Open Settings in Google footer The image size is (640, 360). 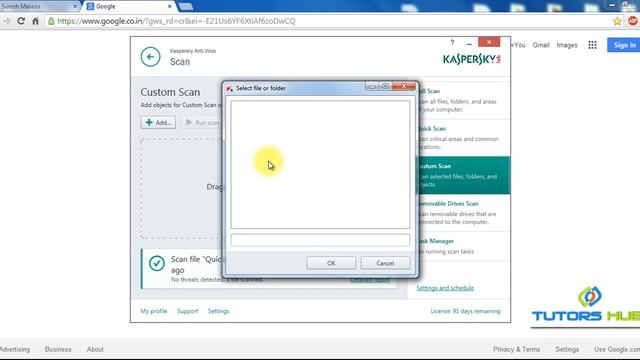pyautogui.click(x=567, y=349)
